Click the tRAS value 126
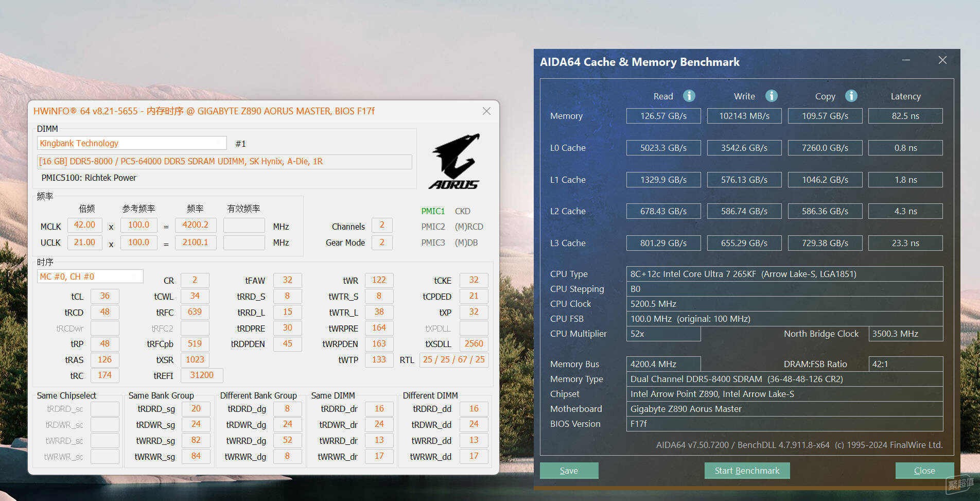Image resolution: width=980 pixels, height=501 pixels. (105, 359)
